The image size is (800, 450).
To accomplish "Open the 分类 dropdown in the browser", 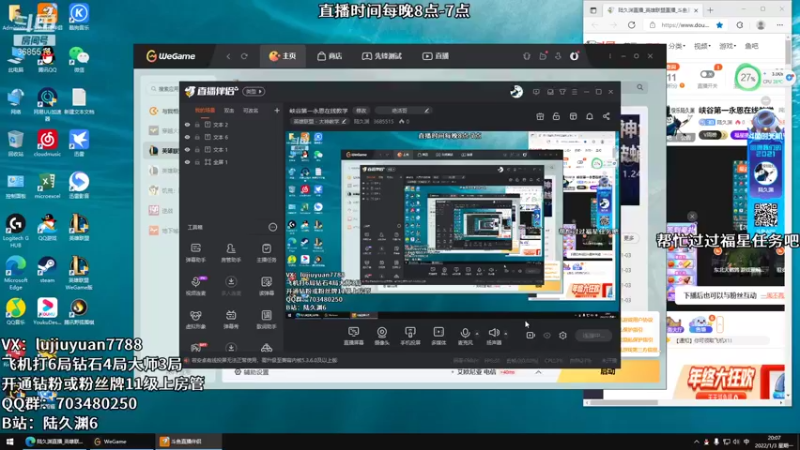I will [677, 46].
